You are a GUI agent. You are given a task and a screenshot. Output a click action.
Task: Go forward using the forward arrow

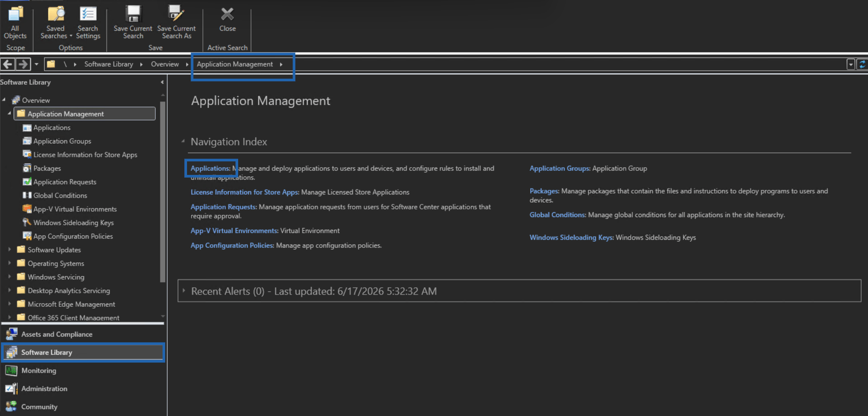click(23, 64)
